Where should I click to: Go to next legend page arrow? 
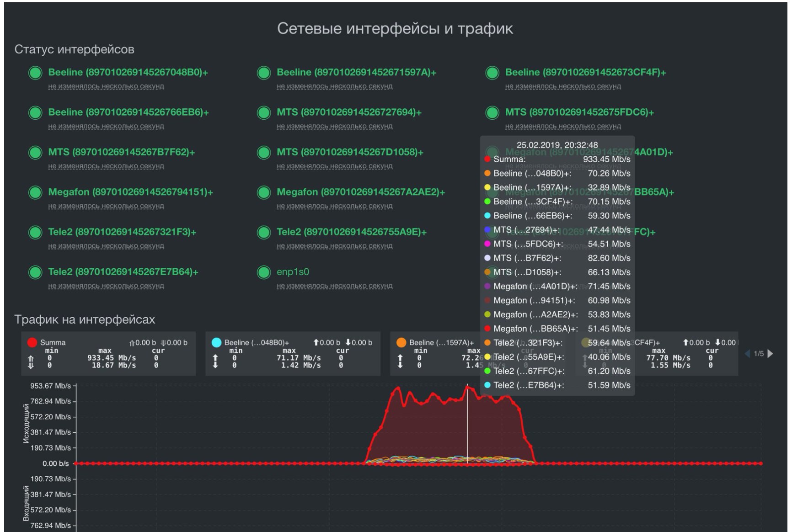771,353
